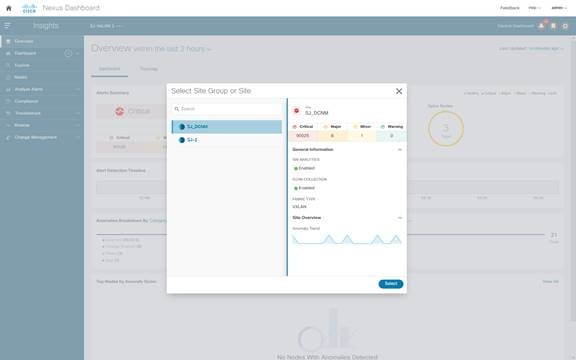Open the notifications bell icon with badge
The width and height of the screenshot is (576, 360).
pos(541,26)
